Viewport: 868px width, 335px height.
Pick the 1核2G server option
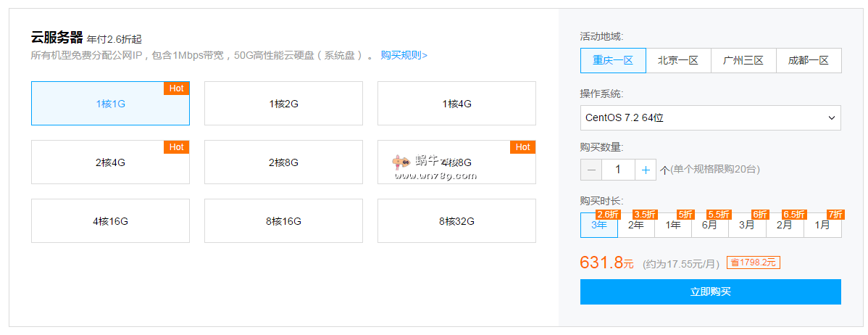tap(283, 104)
